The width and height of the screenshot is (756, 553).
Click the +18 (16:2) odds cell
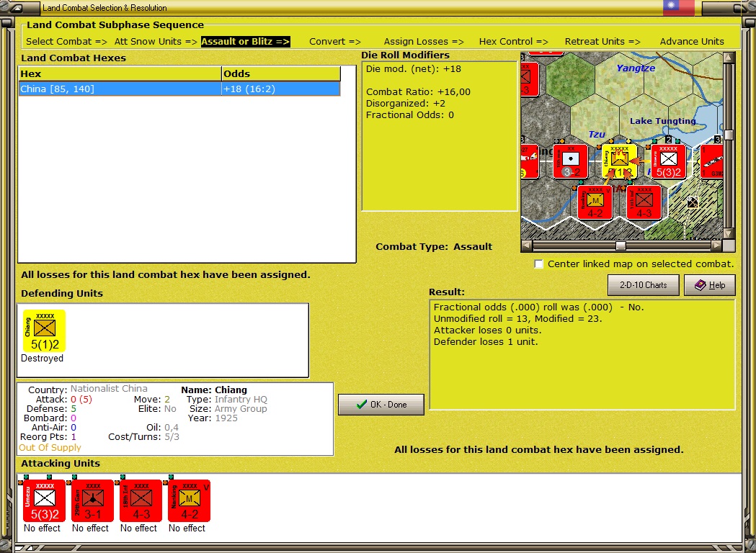pos(280,89)
